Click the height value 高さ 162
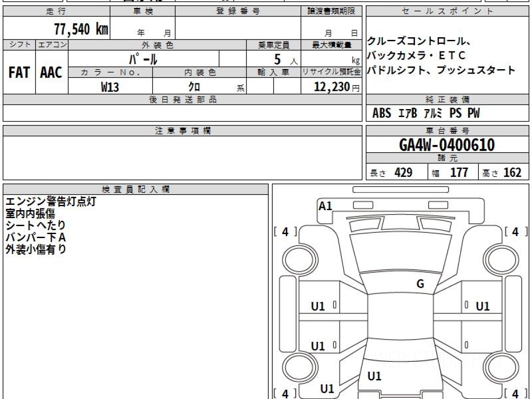Viewport: 532px width, 399px height. click(x=502, y=172)
